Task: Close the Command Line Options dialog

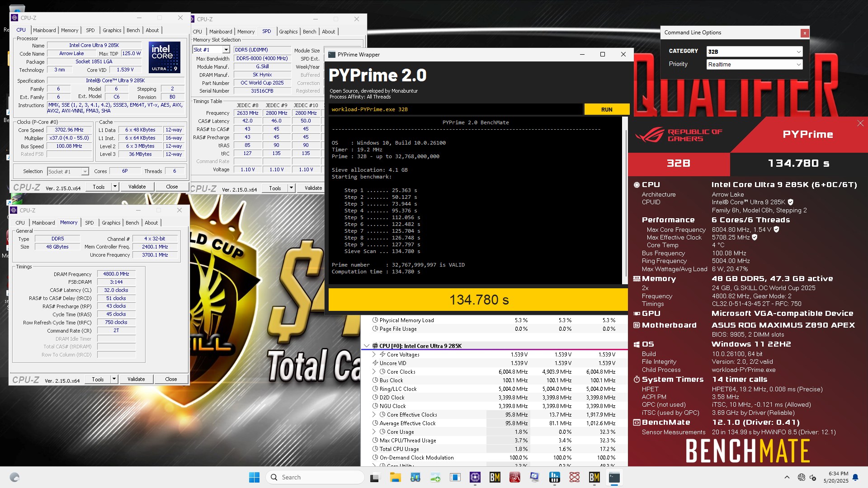Action: pyautogui.click(x=804, y=33)
